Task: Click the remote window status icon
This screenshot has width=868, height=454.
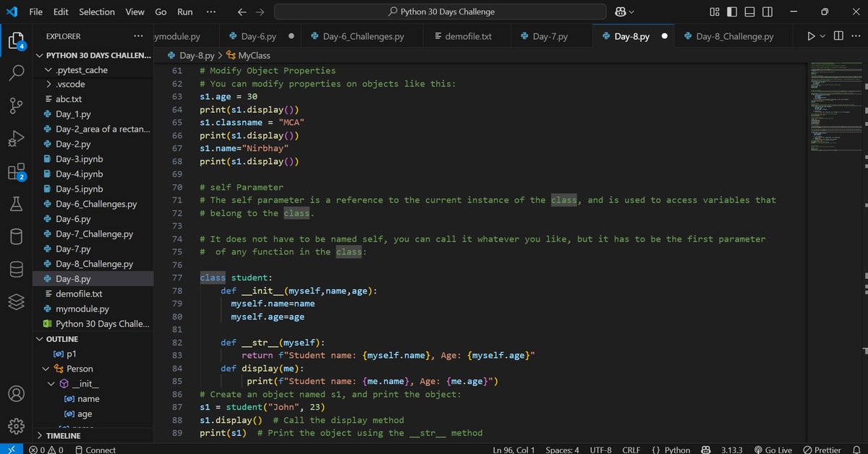Action: pos(11,450)
